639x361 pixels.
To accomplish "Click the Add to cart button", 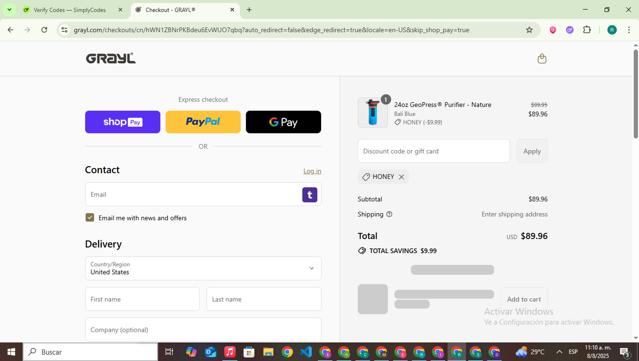I will [524, 299].
